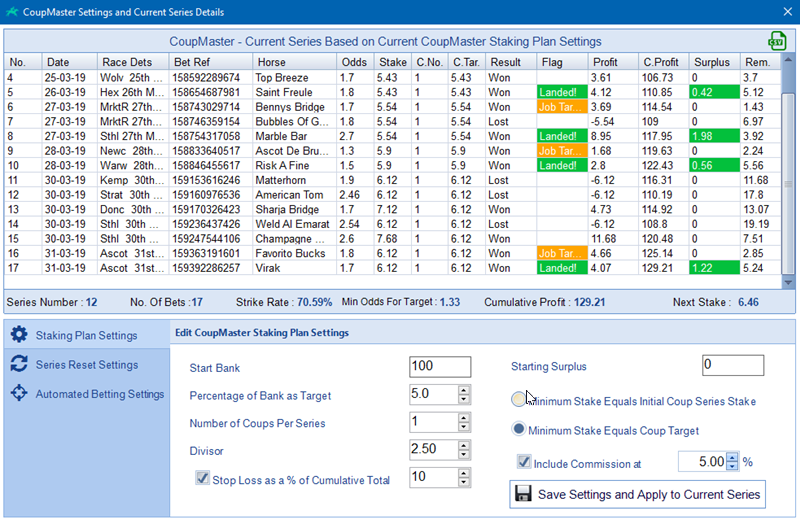Select the Top Breeze row
This screenshot has height=519, width=800.
click(x=393, y=78)
